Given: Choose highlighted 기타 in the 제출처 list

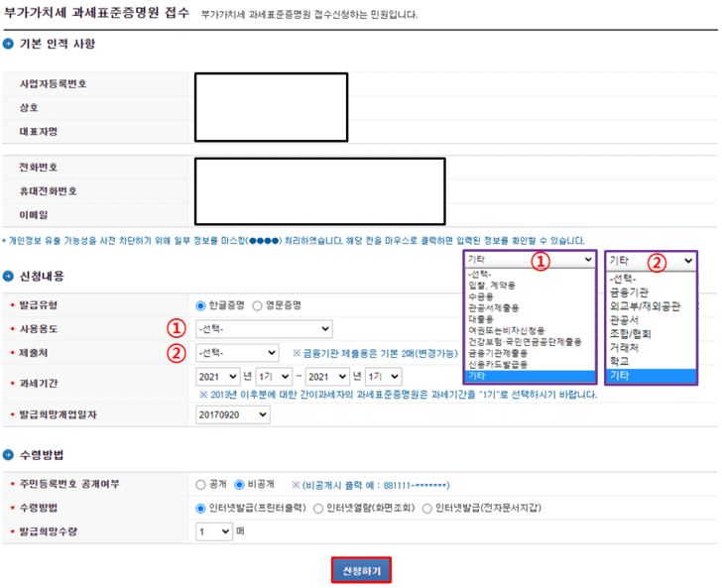Looking at the screenshot, I should [x=651, y=375].
